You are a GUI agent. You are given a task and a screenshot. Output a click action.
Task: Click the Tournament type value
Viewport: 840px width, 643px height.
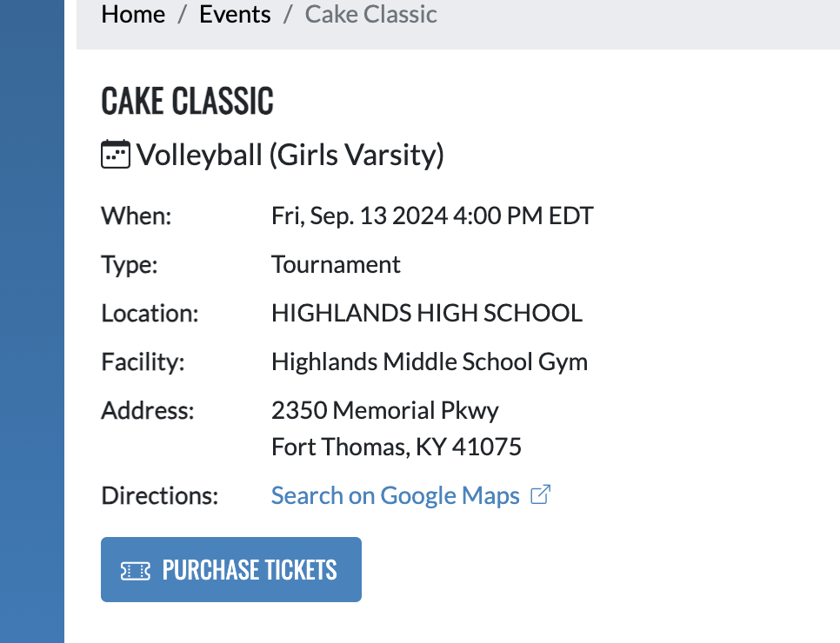[336, 264]
